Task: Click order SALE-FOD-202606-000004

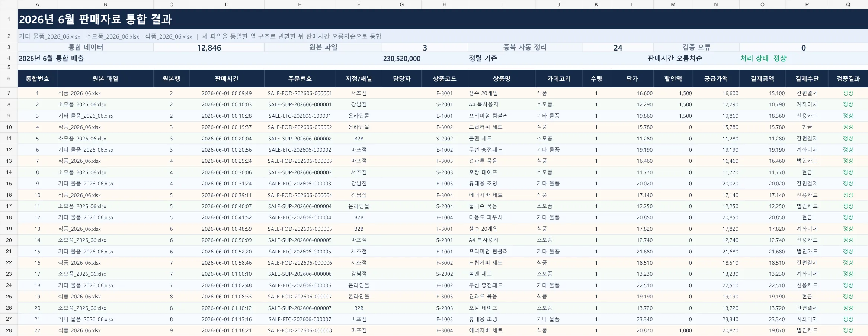Action: point(300,195)
